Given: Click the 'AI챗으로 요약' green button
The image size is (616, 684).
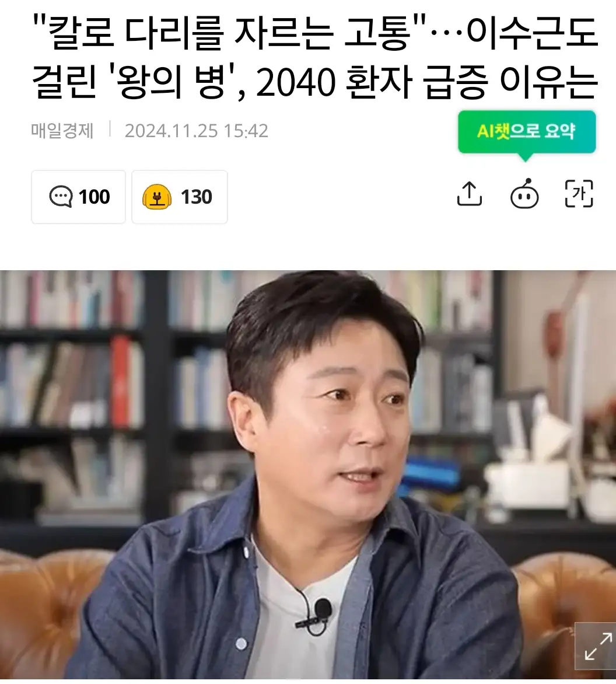Looking at the screenshot, I should tap(527, 132).
